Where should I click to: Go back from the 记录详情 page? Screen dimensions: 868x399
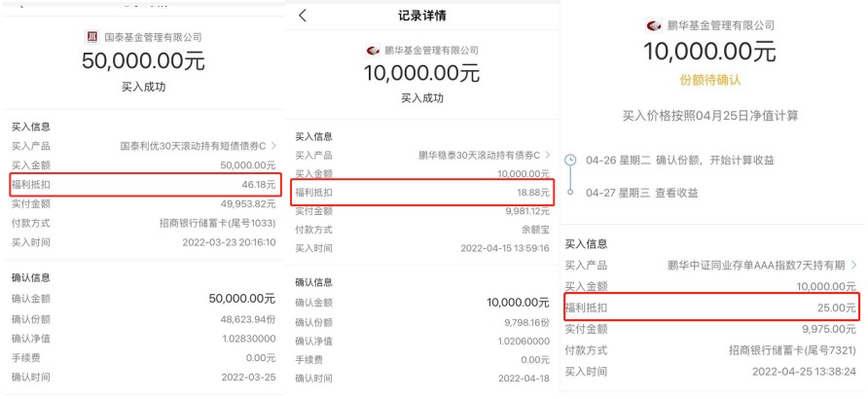303,16
